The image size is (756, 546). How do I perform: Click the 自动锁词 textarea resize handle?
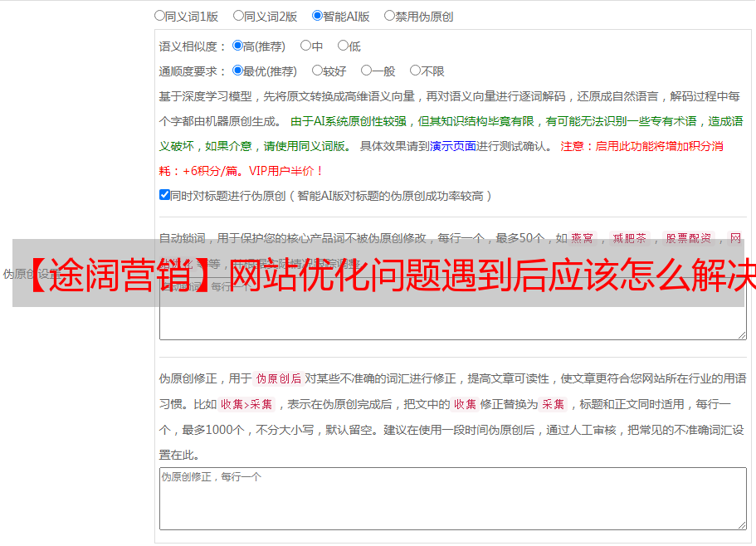742,335
